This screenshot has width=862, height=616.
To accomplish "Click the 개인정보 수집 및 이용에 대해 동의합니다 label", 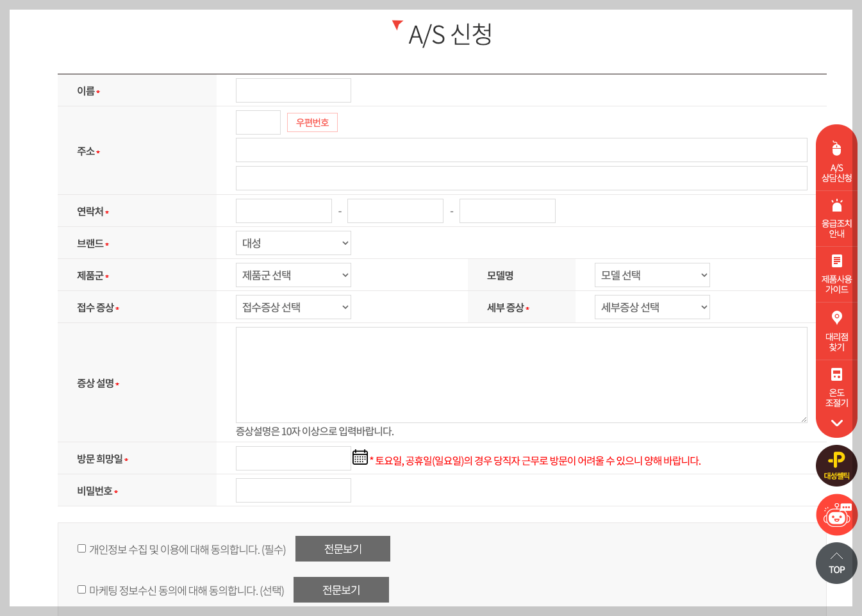I will (187, 549).
